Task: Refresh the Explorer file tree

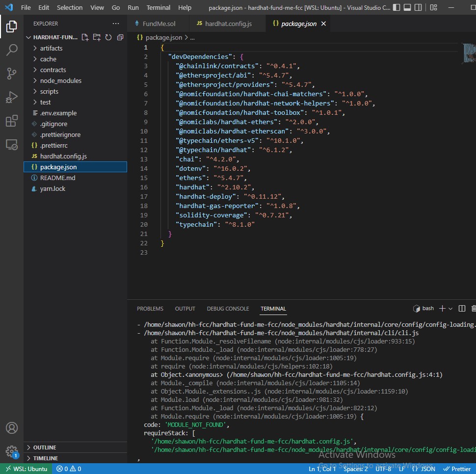Action: coord(108,37)
